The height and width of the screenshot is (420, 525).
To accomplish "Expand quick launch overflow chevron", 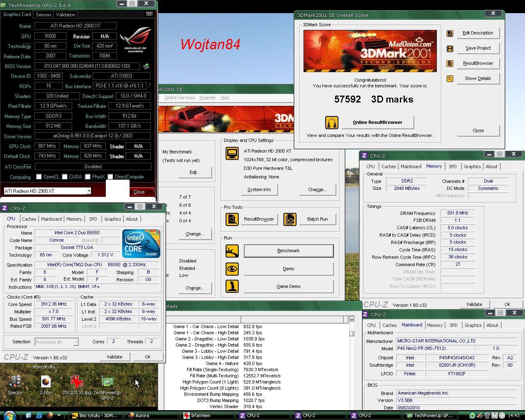I will (x=59, y=415).
